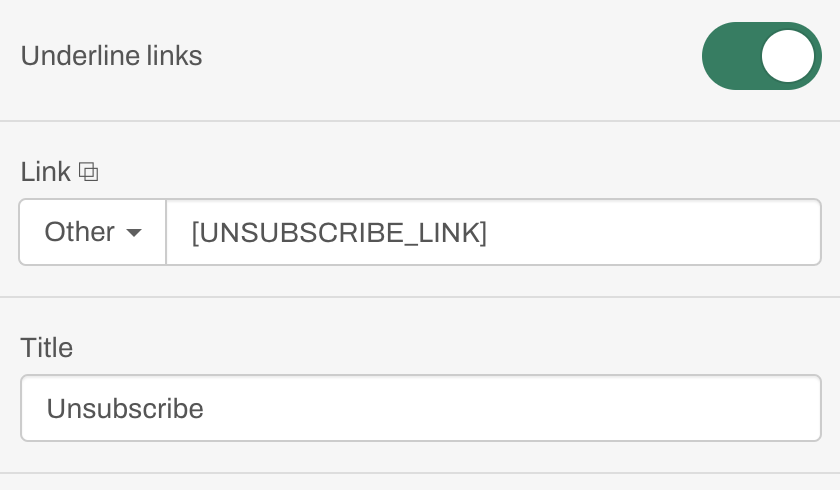Click the link duplicate icon right of the Link label
This screenshot has height=490, width=840.
[88, 172]
